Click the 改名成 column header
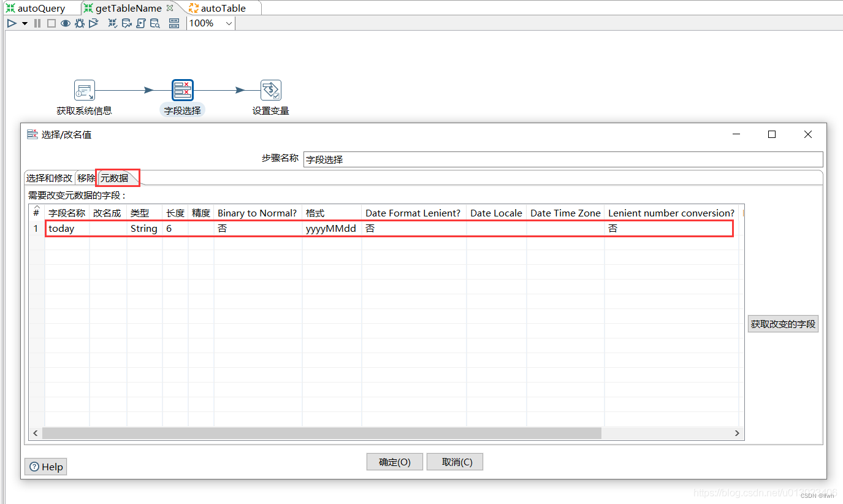Screen dimensions: 843x504 click(x=108, y=213)
